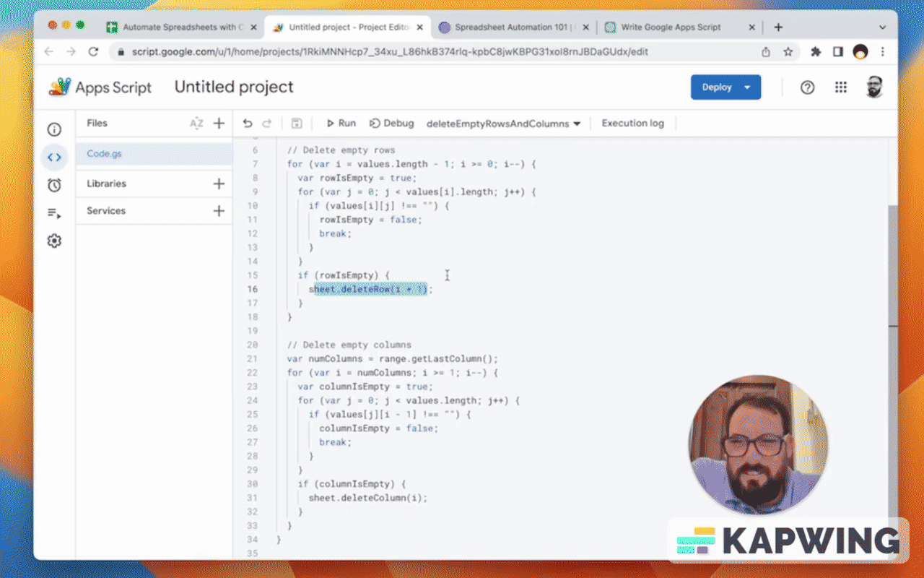Screen dimensions: 924x578
Task: Click the Libraries section label
Action: pos(106,184)
